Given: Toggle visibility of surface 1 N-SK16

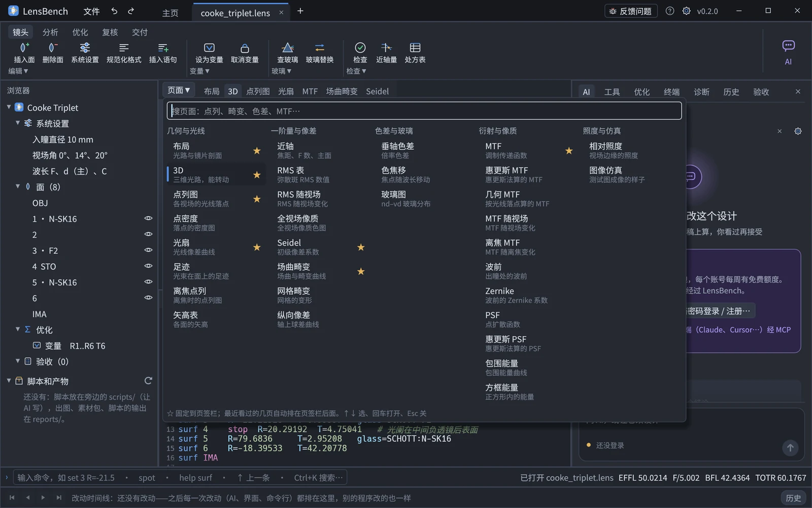Looking at the screenshot, I should (x=148, y=218).
